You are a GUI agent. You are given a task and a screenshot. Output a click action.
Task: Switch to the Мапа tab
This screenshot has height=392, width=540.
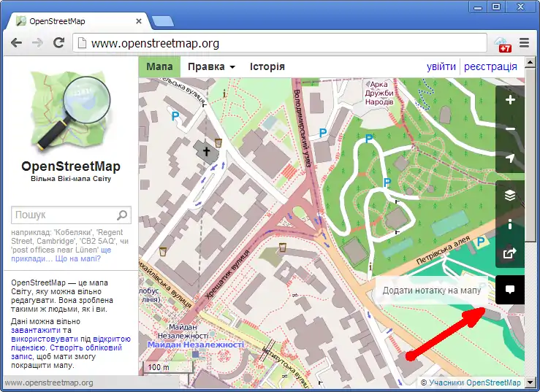pyautogui.click(x=159, y=66)
